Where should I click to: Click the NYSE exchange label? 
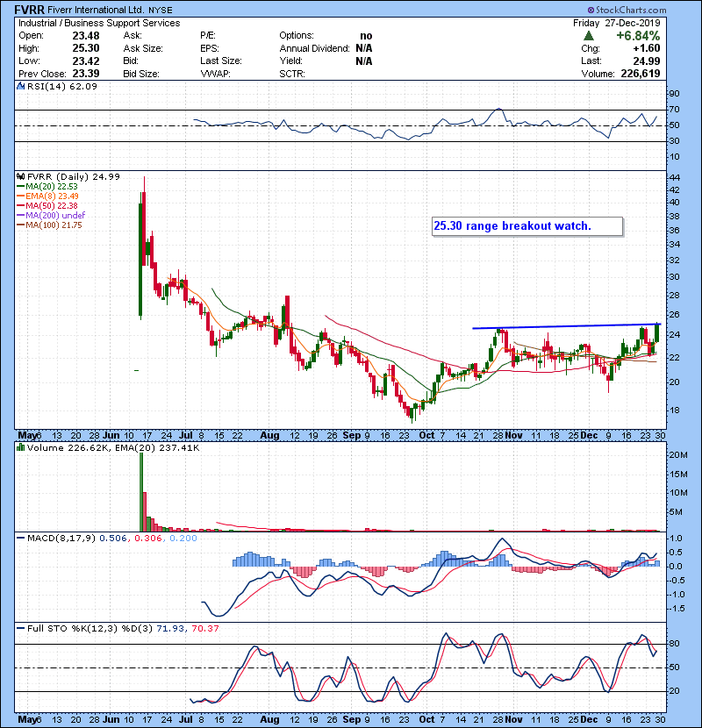[x=161, y=11]
